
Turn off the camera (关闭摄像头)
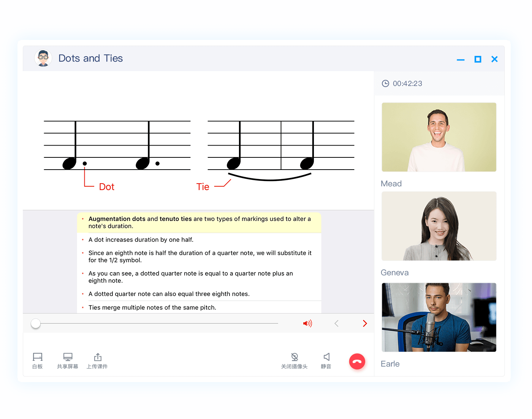[x=294, y=361]
